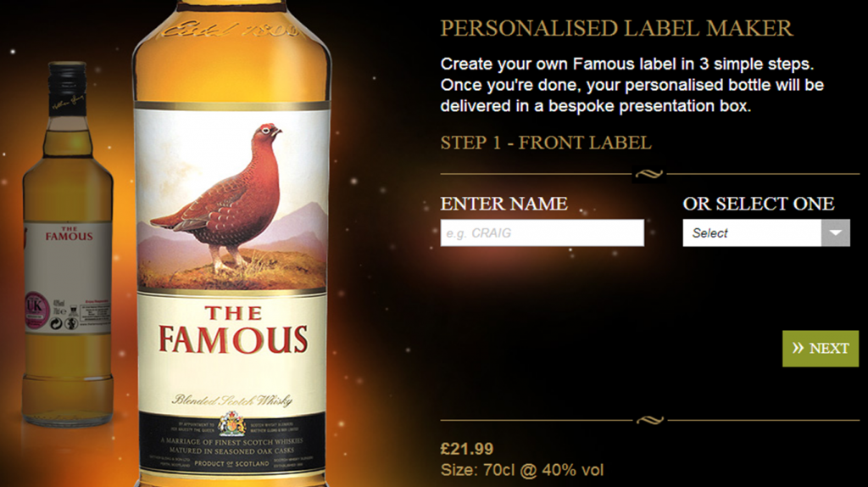Click the Personalised Label Maker heading
This screenshot has width=868, height=487.
tap(617, 28)
